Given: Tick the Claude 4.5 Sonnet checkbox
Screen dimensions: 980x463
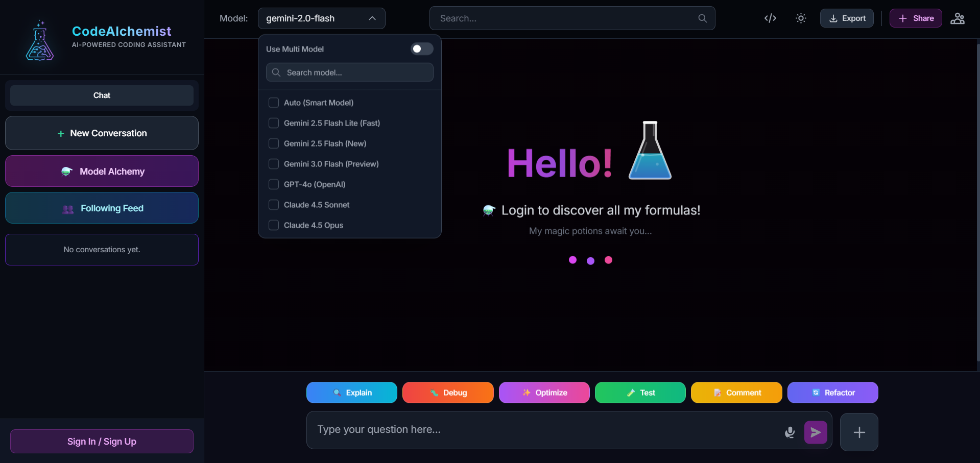Looking at the screenshot, I should point(274,205).
